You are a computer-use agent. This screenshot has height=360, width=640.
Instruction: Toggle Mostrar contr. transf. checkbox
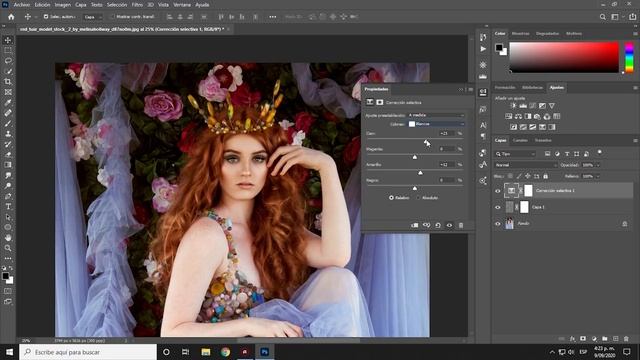[x=113, y=17]
